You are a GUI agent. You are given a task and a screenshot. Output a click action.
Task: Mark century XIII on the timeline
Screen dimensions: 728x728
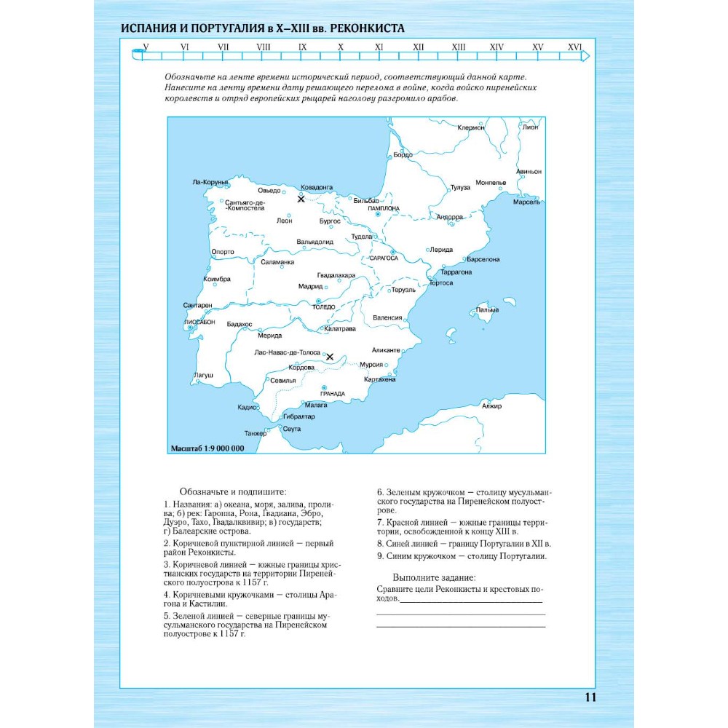tap(458, 47)
